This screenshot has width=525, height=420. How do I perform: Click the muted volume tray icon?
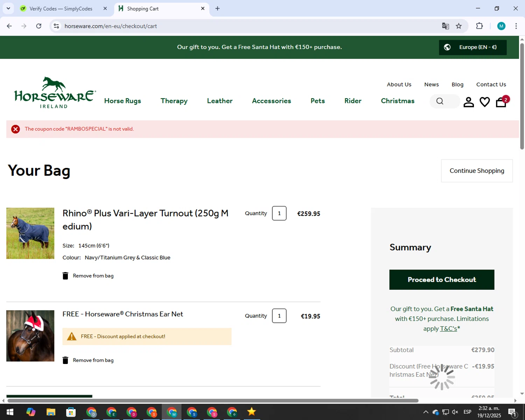[455, 412]
